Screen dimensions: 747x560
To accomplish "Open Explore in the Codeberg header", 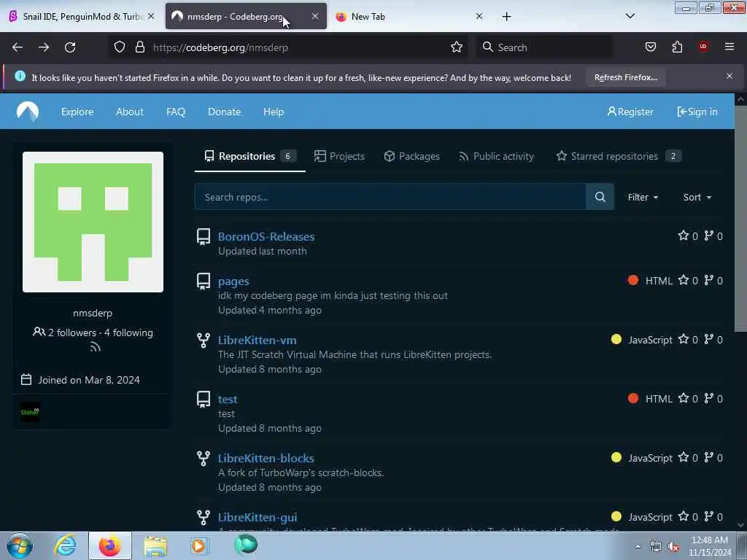I will tap(77, 112).
